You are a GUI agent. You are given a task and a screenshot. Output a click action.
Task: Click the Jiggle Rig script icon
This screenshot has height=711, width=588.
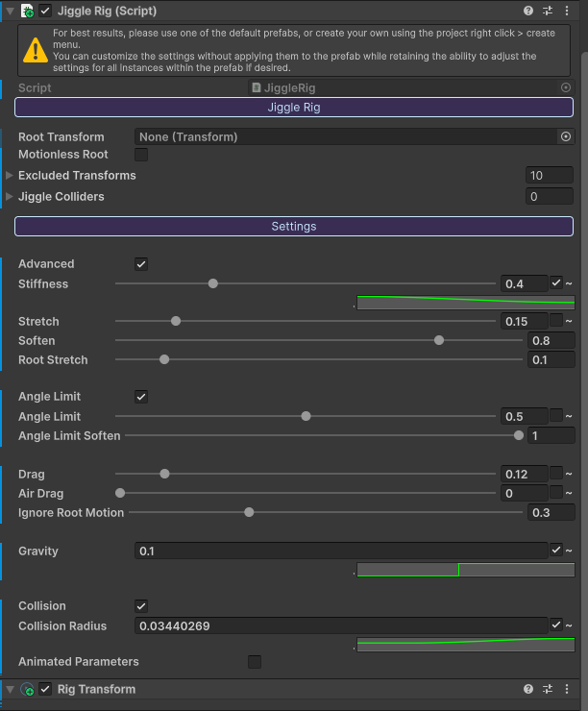[x=27, y=11]
